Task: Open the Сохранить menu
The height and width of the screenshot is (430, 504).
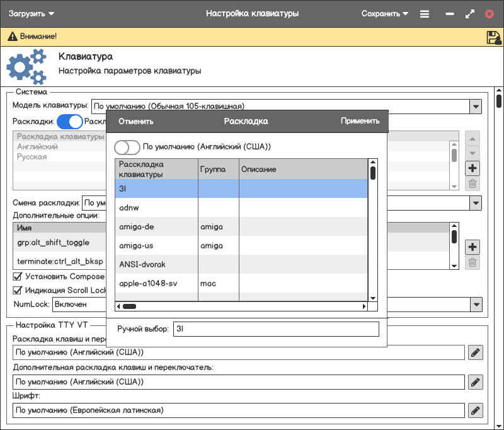Action: pyautogui.click(x=384, y=13)
